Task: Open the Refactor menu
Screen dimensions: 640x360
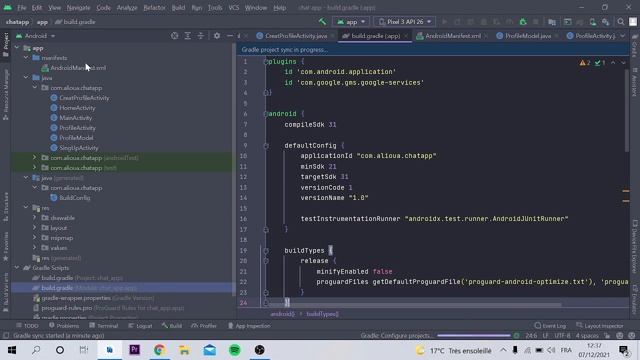Action: point(154,7)
